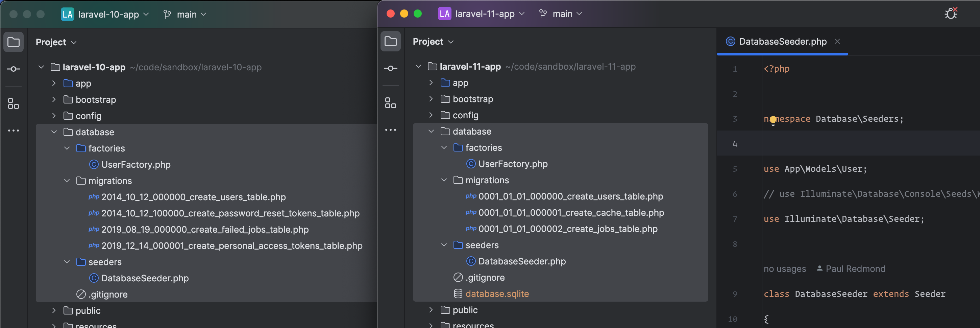Click the seeders folder icon in laravel-11-app

pyautogui.click(x=458, y=245)
